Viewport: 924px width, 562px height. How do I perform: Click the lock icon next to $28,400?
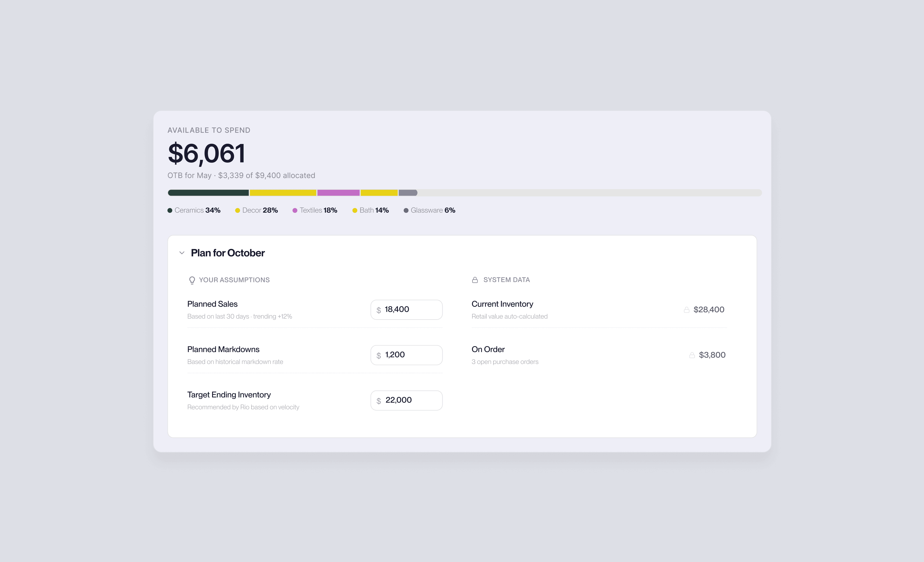pyautogui.click(x=686, y=310)
